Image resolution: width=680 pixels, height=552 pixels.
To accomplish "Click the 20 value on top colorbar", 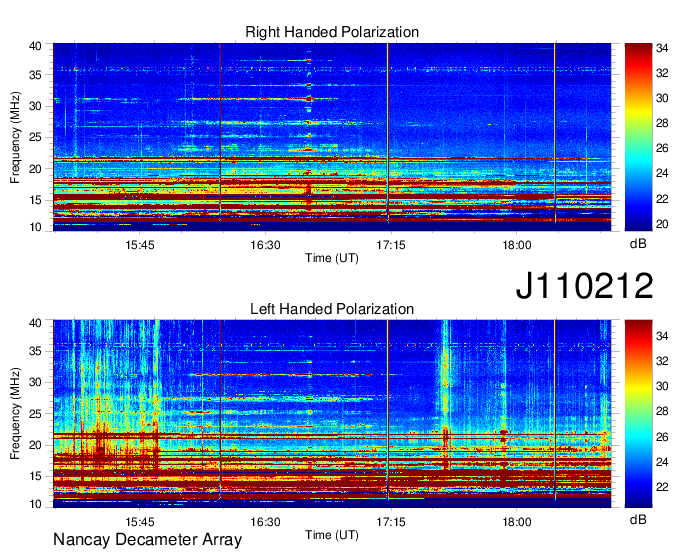I will [662, 224].
